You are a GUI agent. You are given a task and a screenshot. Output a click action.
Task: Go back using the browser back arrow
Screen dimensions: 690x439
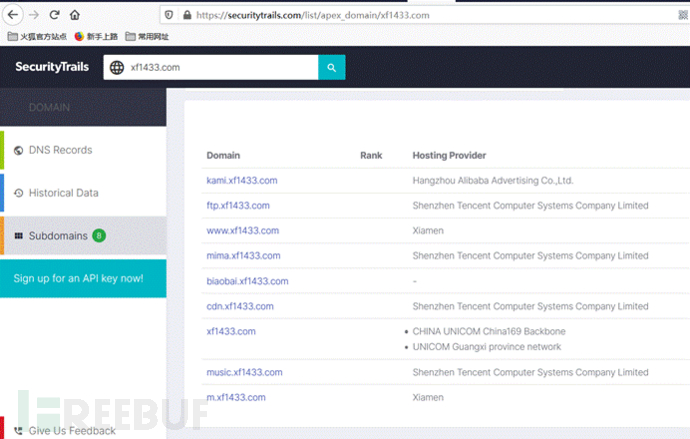pos(13,15)
